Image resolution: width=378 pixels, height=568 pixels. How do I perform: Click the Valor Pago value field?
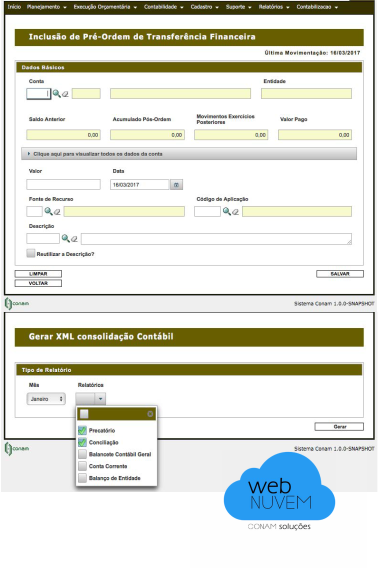tap(315, 135)
